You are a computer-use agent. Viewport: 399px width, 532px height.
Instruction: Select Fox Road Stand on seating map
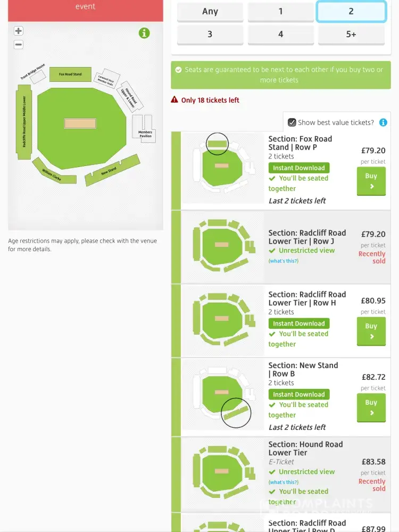pyautogui.click(x=70, y=74)
